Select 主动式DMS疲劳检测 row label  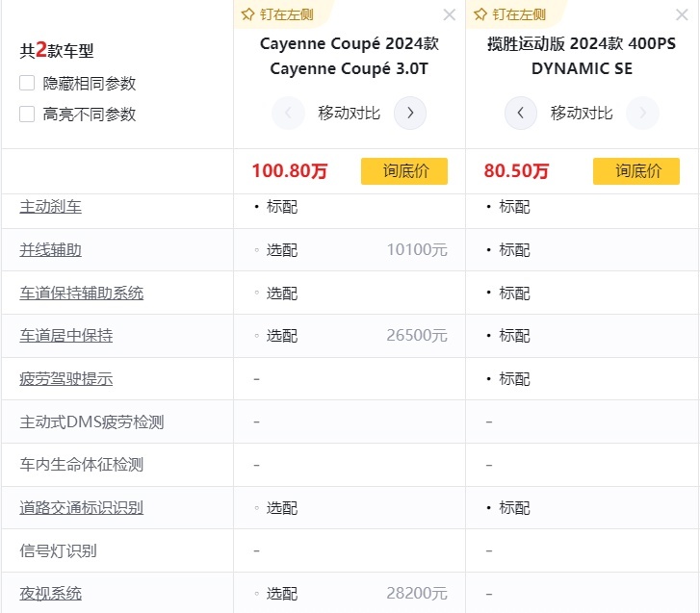tap(91, 421)
